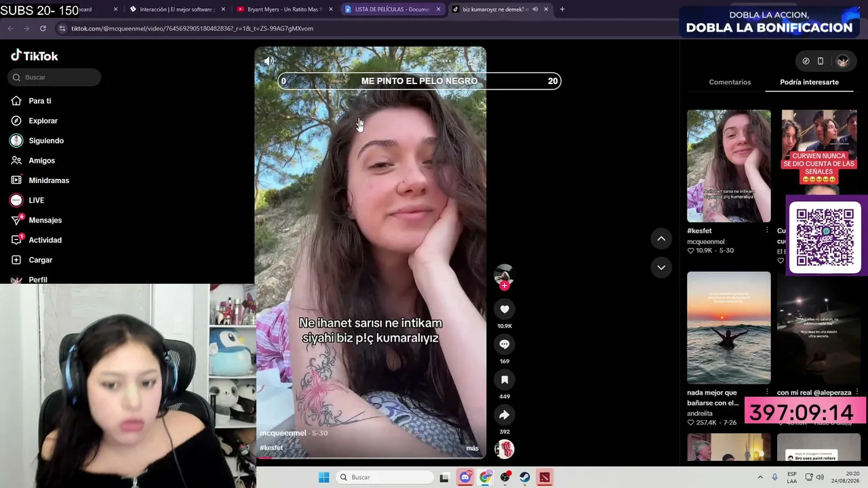Go to the previous video
Image resolution: width=868 pixels, height=488 pixels.
[661, 239]
